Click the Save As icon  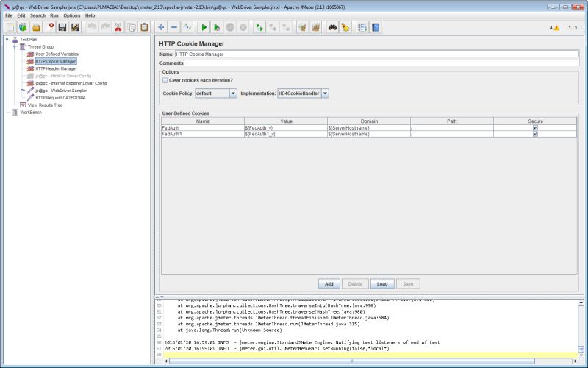pos(76,27)
